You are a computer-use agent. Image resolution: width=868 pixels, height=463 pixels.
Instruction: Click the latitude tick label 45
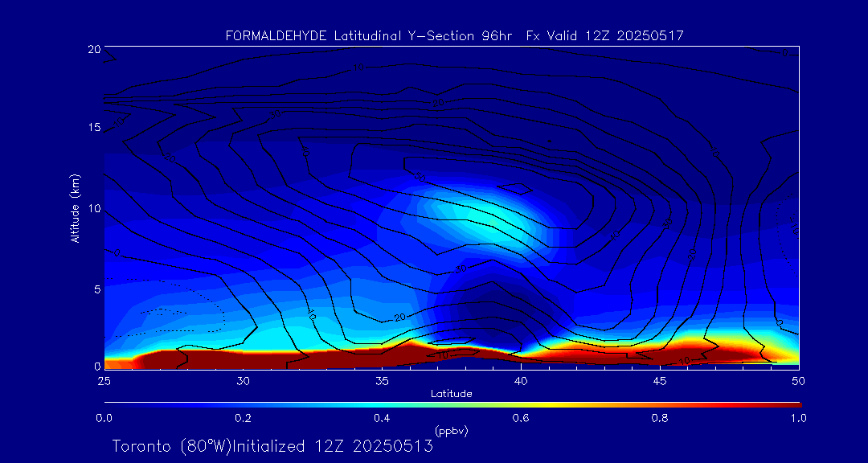[x=659, y=381]
